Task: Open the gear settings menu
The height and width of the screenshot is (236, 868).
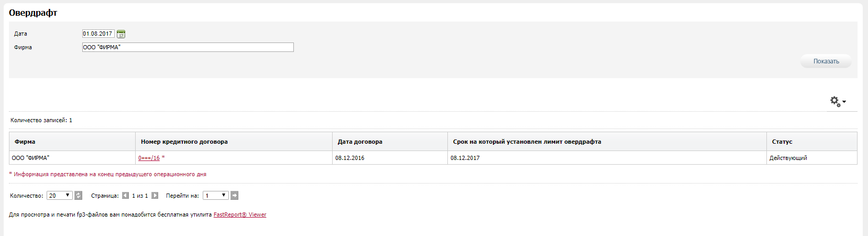Action: 838,101
